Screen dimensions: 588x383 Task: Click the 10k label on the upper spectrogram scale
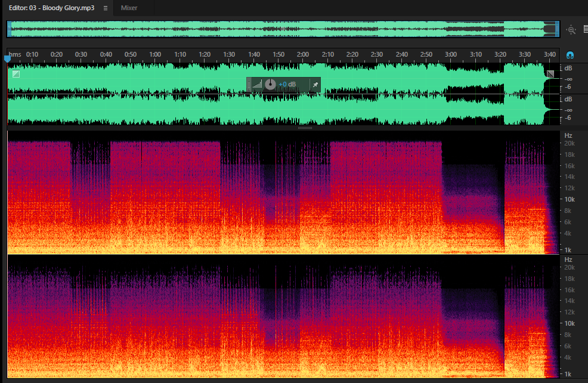570,199
